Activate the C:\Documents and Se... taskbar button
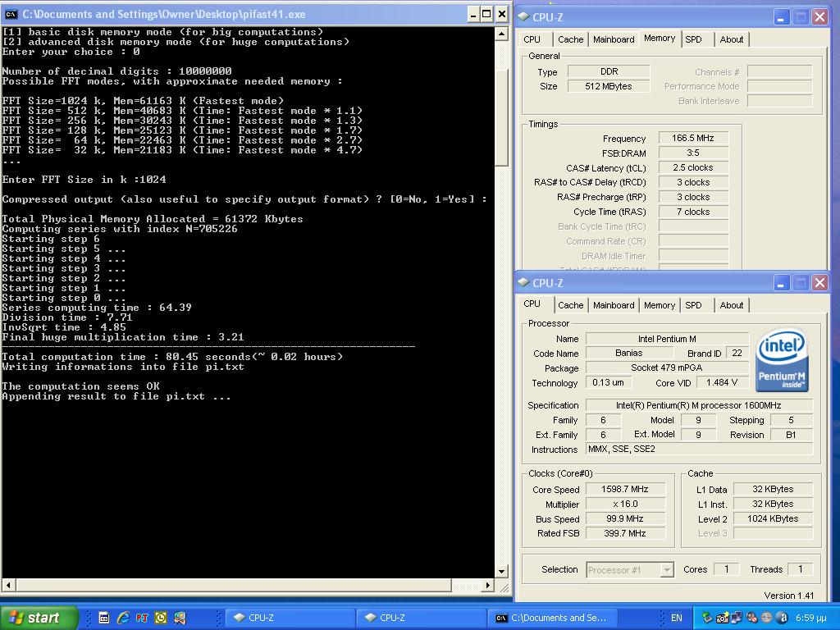This screenshot has width=840, height=630. (552, 618)
